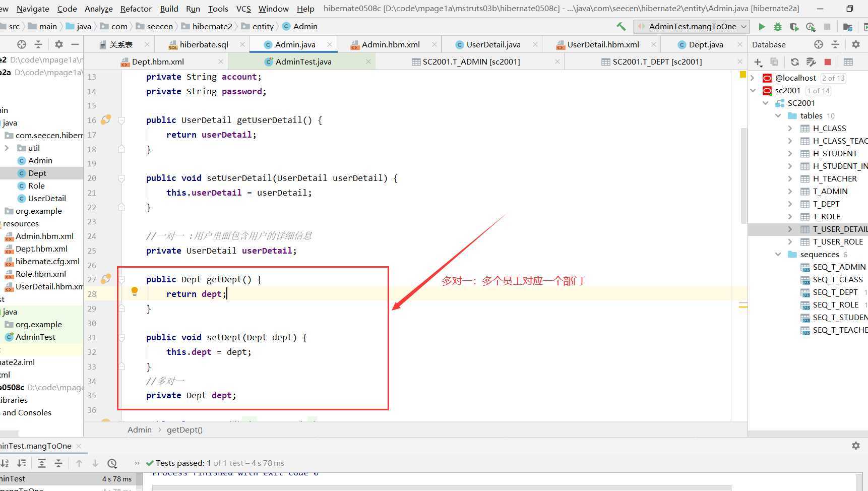Fold the setDept method at line 31
Image resolution: width=868 pixels, height=491 pixels.
(121, 337)
